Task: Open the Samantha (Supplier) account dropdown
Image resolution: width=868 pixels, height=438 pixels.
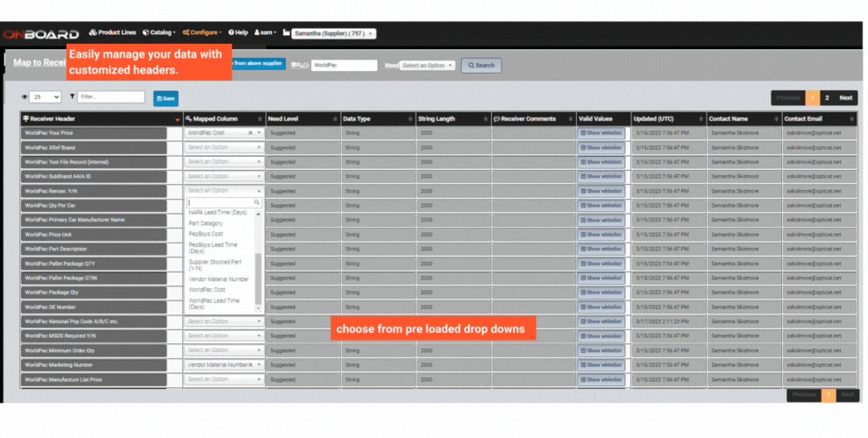Action: click(x=334, y=33)
